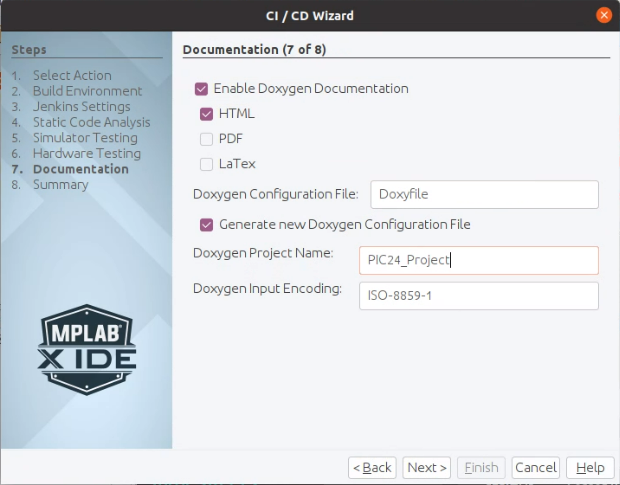The width and height of the screenshot is (620, 485).
Task: Toggle Enable Doxygen Documentation checkbox
Action: [202, 89]
